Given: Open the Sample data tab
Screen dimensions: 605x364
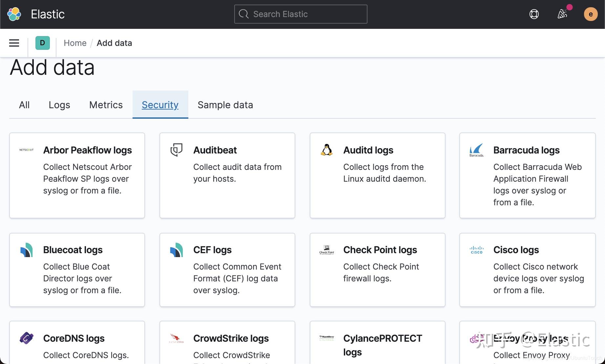Looking at the screenshot, I should 225,105.
